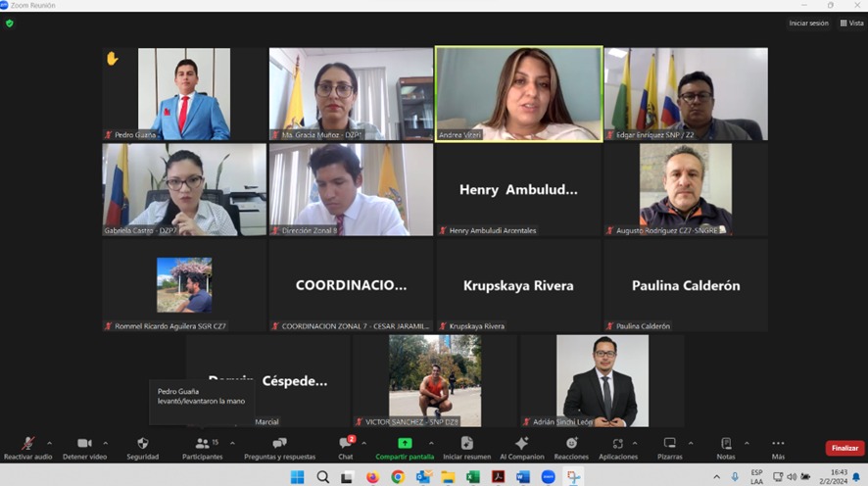Click the Iniciar sesión button
Screen dimensions: 868x486
pos(808,23)
